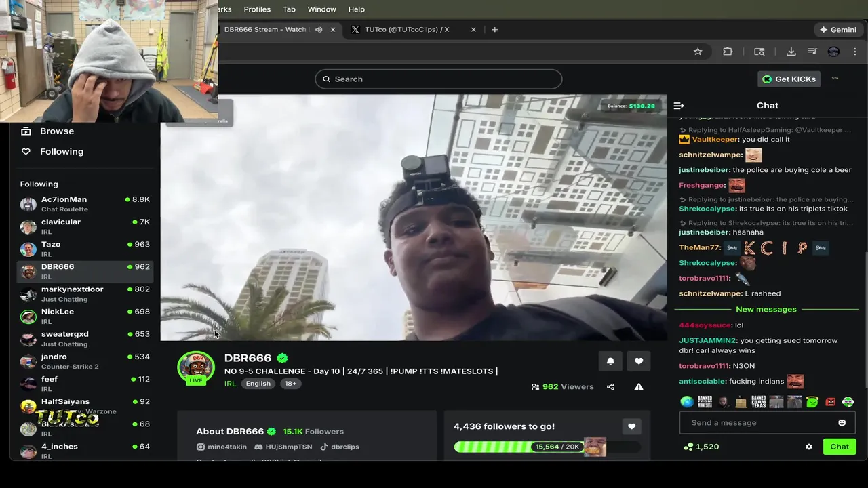
Task: Open the emoji picker in message box
Action: point(842,423)
